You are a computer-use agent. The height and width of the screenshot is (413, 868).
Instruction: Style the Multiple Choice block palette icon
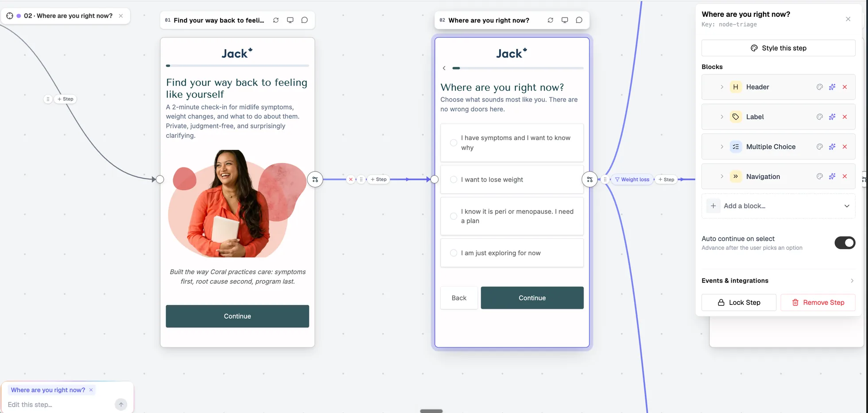(820, 147)
